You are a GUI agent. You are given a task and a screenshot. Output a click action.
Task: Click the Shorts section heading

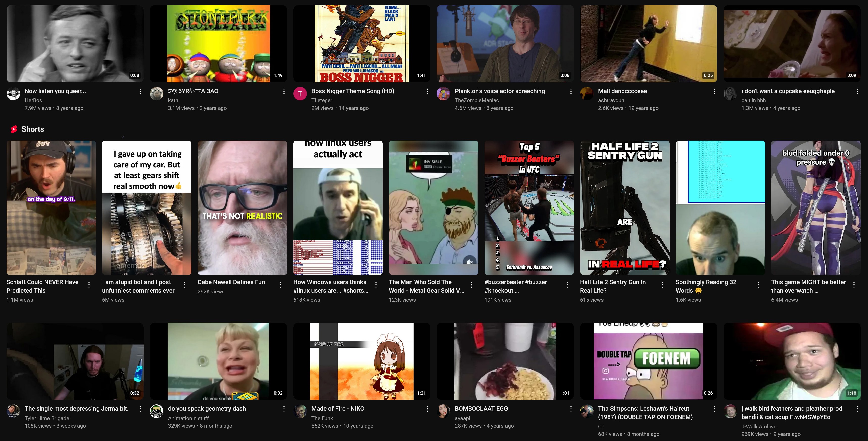pyautogui.click(x=33, y=129)
